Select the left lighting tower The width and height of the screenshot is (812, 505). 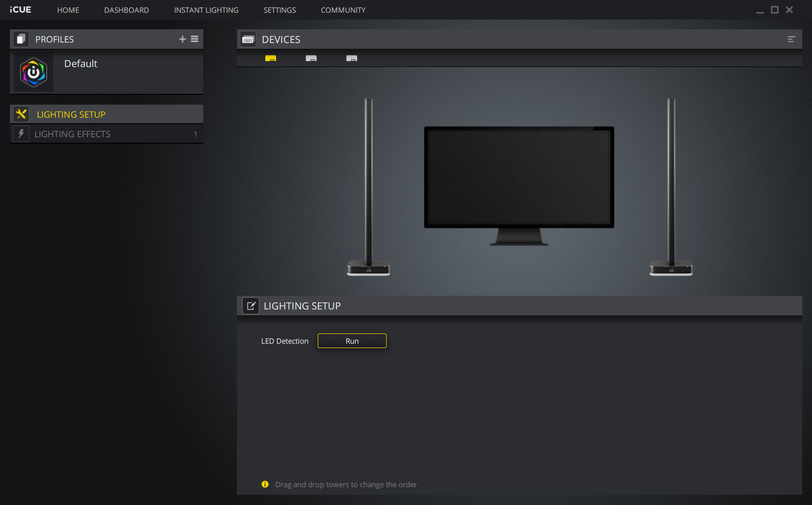(x=368, y=187)
